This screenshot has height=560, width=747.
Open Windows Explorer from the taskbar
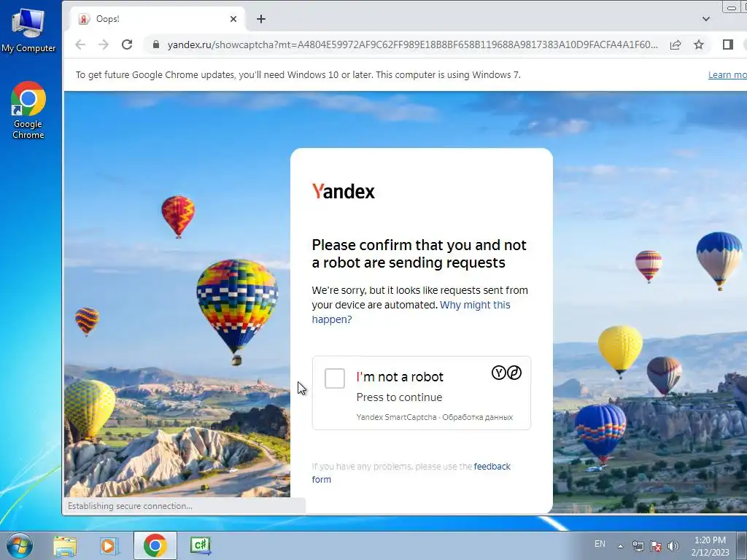click(65, 545)
